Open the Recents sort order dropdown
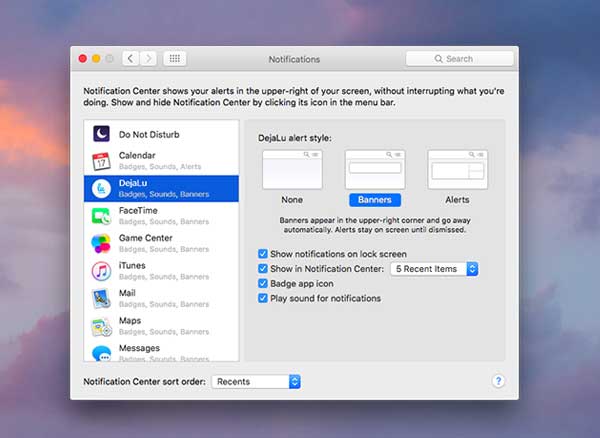The width and height of the screenshot is (600, 438). [256, 381]
